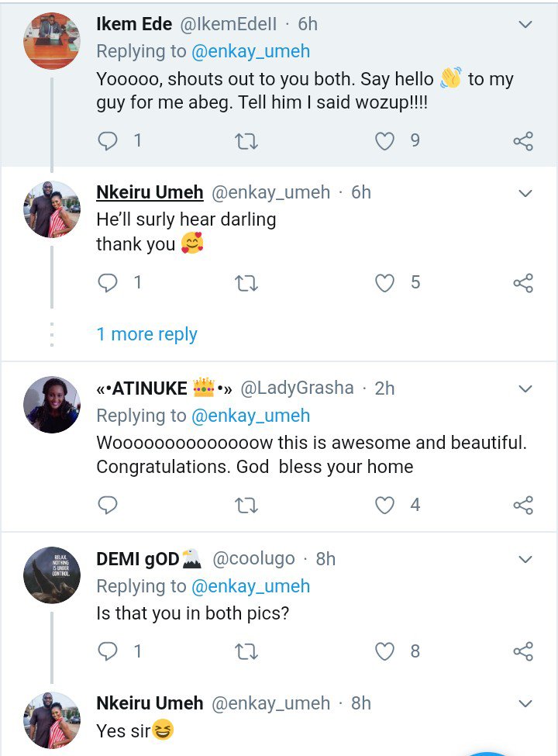Open @enkay_umeh link under Ikem Ede
Viewport: 558px width, 756px height.
point(250,52)
